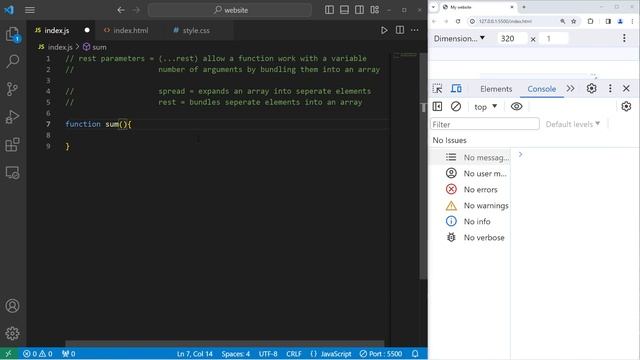This screenshot has width=640, height=360.
Task: Click Ln 7, Col 14 in the status bar
Action: coord(195,354)
